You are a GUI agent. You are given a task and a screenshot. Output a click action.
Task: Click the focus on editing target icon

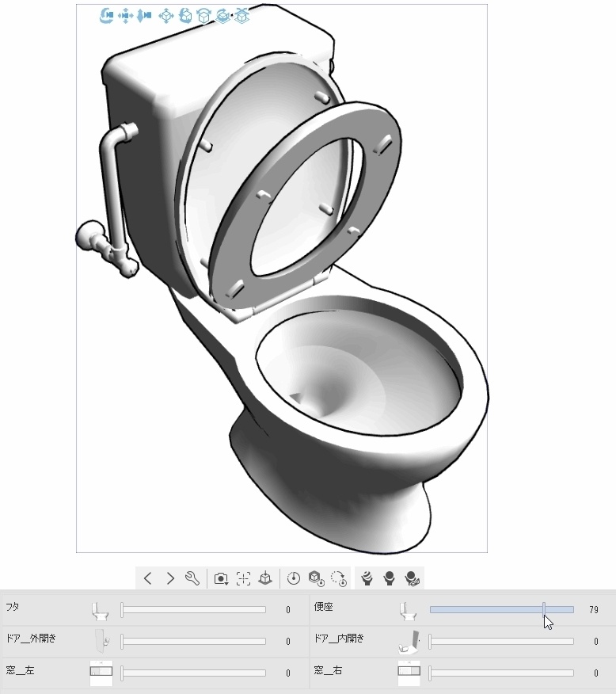pos(243,578)
